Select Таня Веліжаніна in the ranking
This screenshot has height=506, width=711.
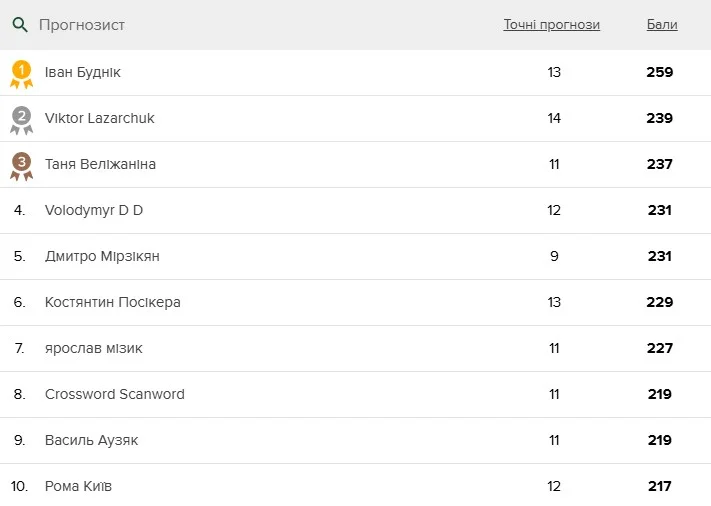coord(100,164)
